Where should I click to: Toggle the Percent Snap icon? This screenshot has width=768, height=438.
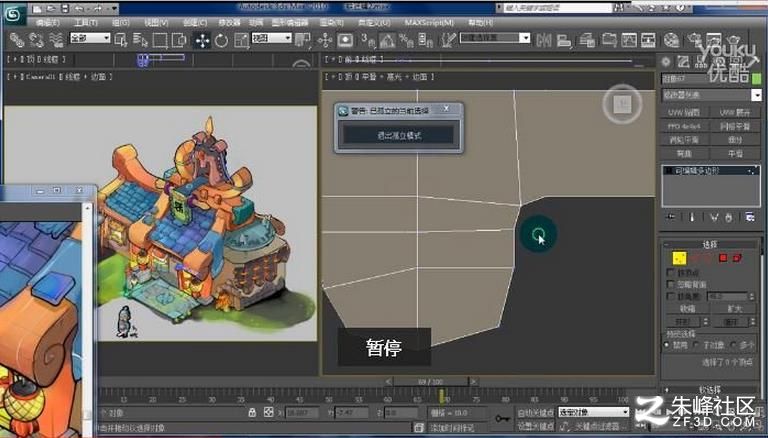(x=406, y=40)
